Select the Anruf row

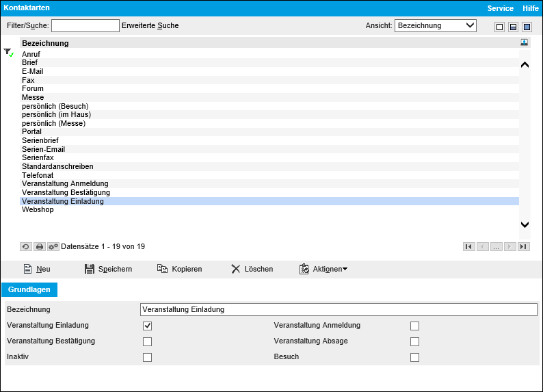point(269,54)
